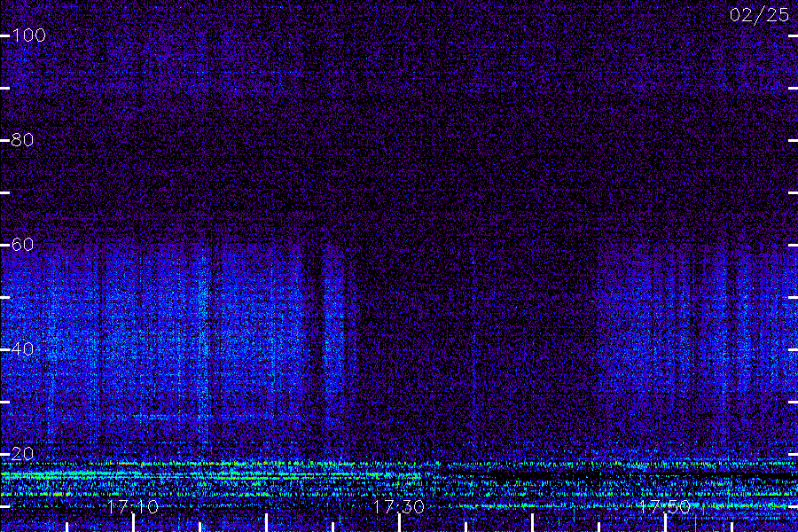Click the 40 frequency axis label

22,348
